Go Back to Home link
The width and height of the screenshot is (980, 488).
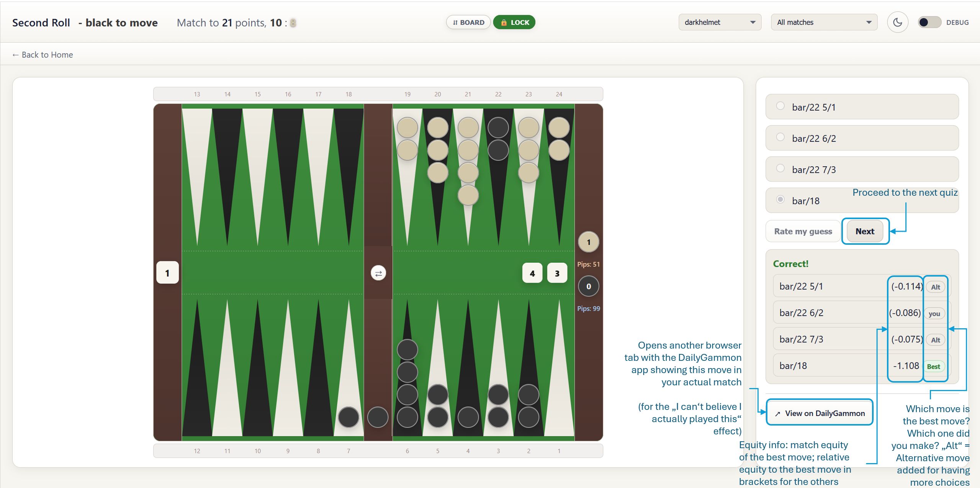pyautogui.click(x=43, y=54)
